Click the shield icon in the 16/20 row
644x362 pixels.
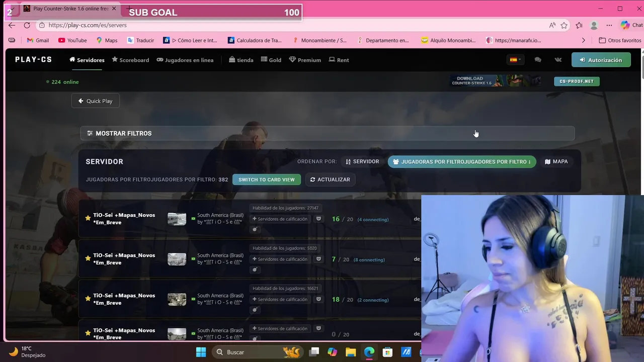(318, 219)
